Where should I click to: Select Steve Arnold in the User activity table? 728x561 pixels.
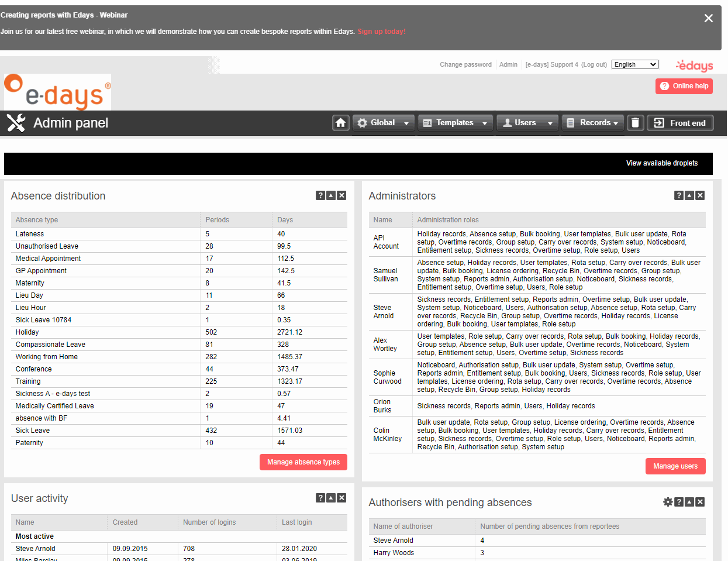pyautogui.click(x=34, y=548)
